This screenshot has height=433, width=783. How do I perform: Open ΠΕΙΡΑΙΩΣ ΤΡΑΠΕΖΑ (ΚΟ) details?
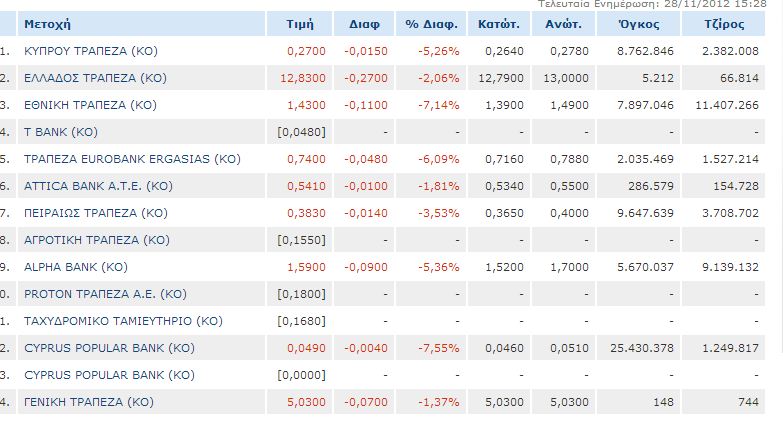tap(96, 213)
